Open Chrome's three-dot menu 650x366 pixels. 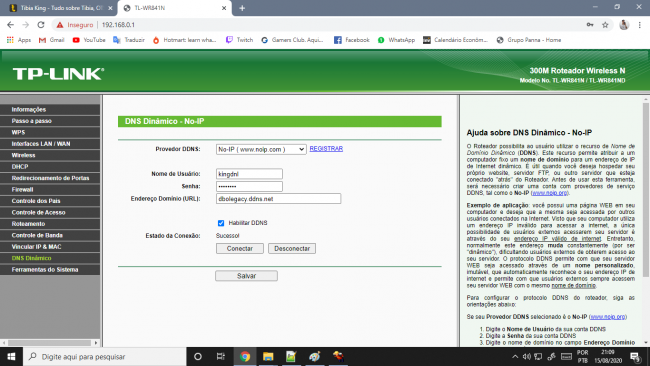click(x=640, y=25)
